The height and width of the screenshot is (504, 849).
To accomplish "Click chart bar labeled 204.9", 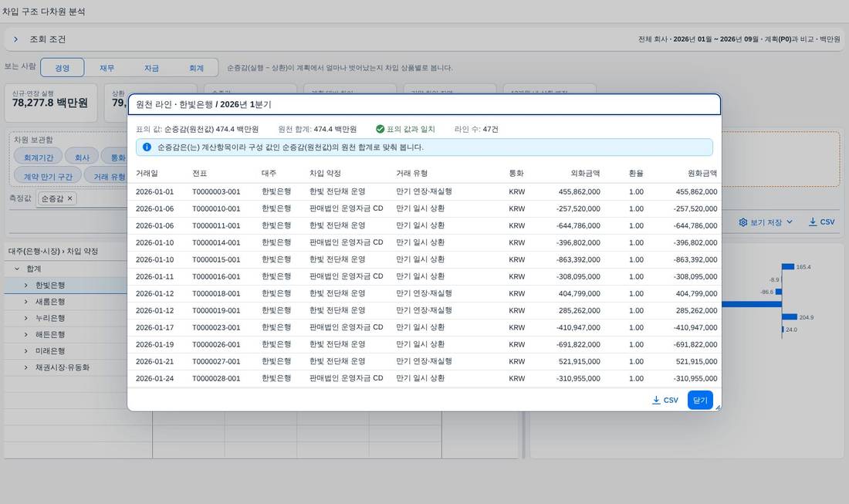I will coord(790,316).
